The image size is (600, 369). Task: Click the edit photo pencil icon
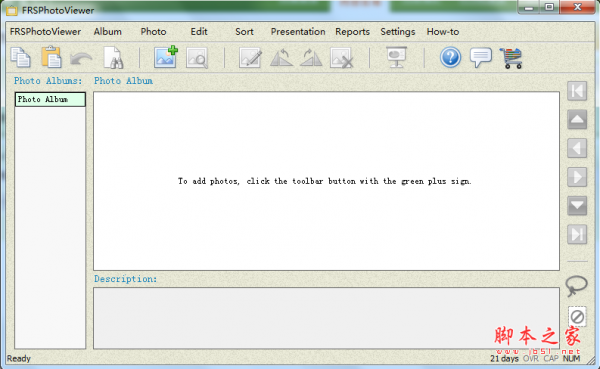point(250,58)
